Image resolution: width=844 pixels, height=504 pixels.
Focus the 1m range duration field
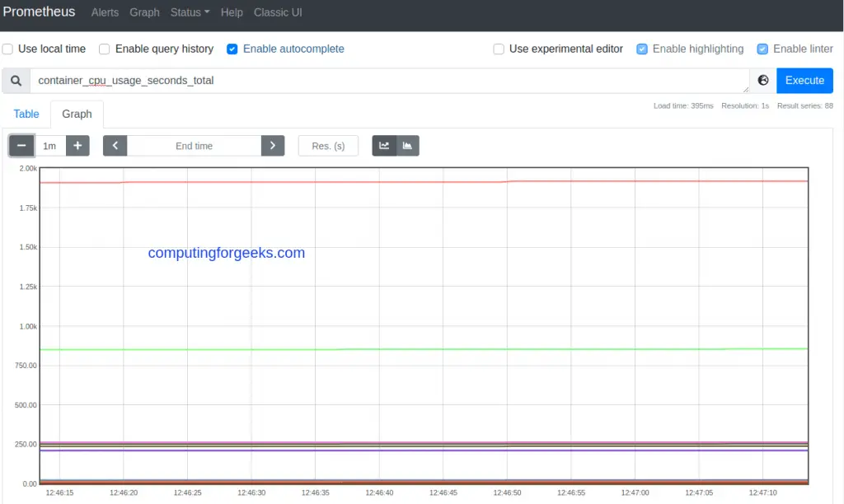(49, 146)
